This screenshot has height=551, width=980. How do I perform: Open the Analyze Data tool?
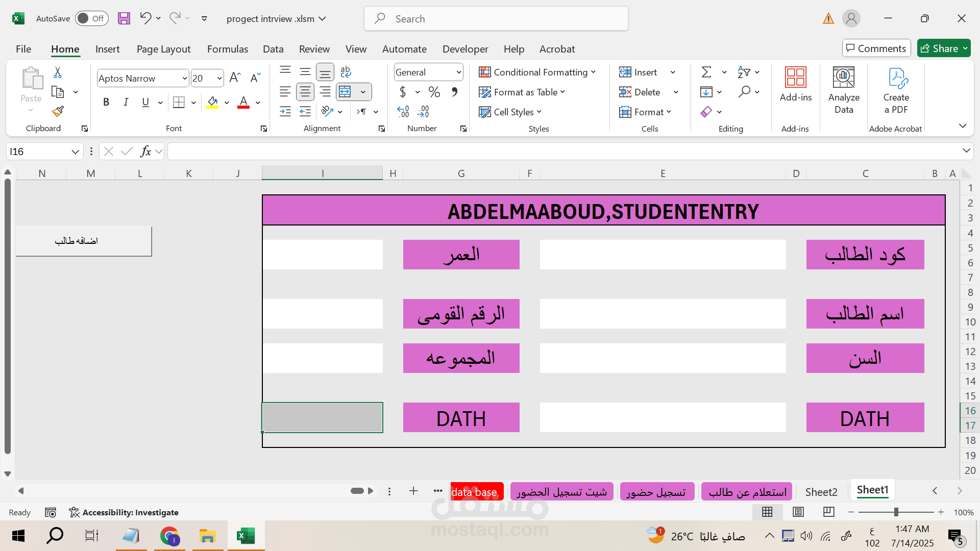point(843,90)
